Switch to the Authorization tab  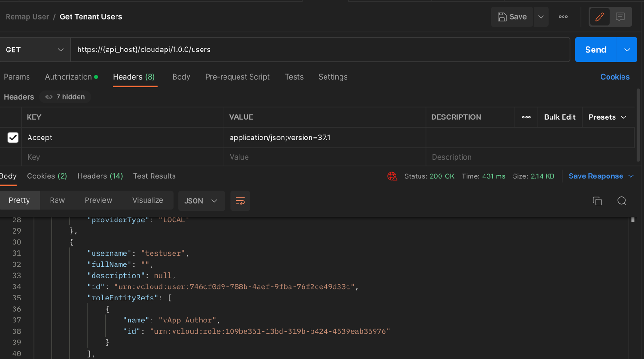[x=68, y=77]
